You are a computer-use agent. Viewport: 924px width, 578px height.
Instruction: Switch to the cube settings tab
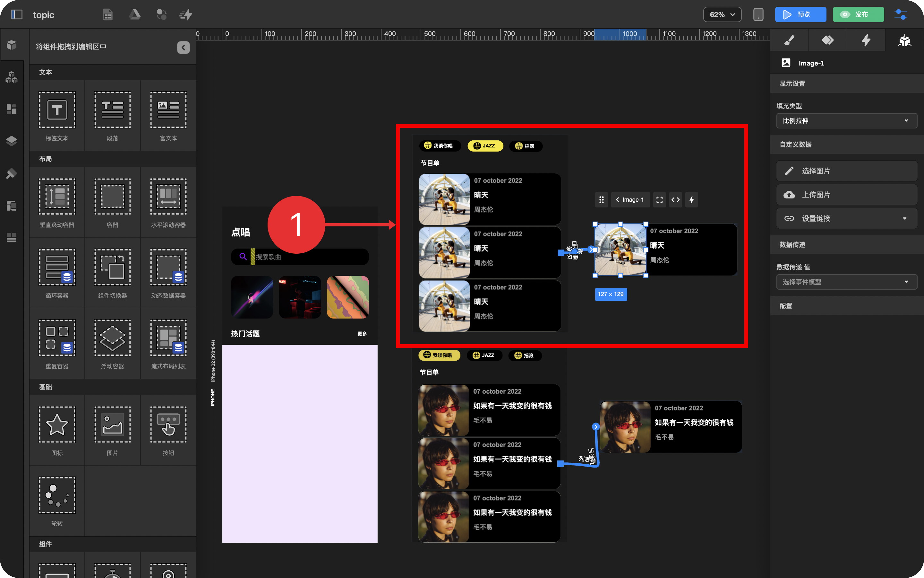coord(904,40)
